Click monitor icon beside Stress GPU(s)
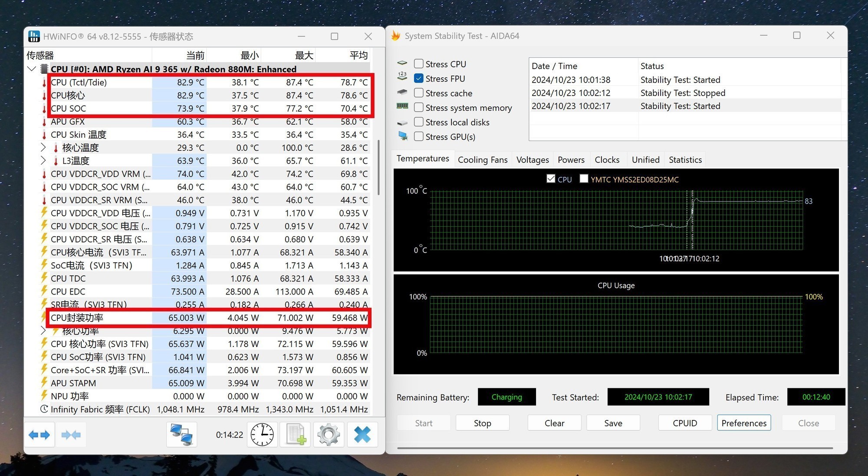The image size is (868, 476). coord(403,136)
